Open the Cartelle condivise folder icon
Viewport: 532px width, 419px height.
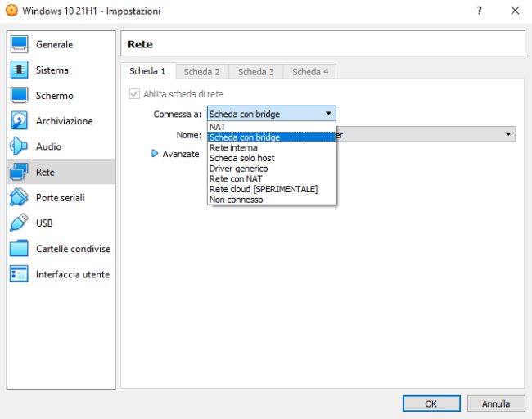point(19,248)
